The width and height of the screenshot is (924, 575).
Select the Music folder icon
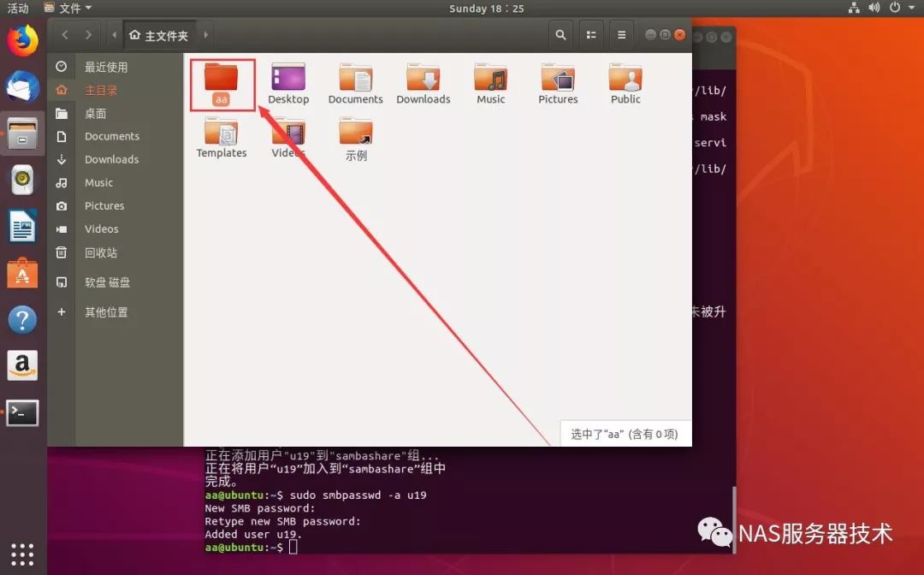491,84
